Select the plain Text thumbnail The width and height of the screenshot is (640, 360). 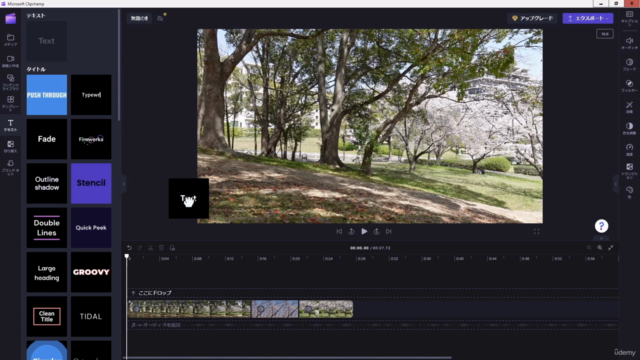pos(47,41)
